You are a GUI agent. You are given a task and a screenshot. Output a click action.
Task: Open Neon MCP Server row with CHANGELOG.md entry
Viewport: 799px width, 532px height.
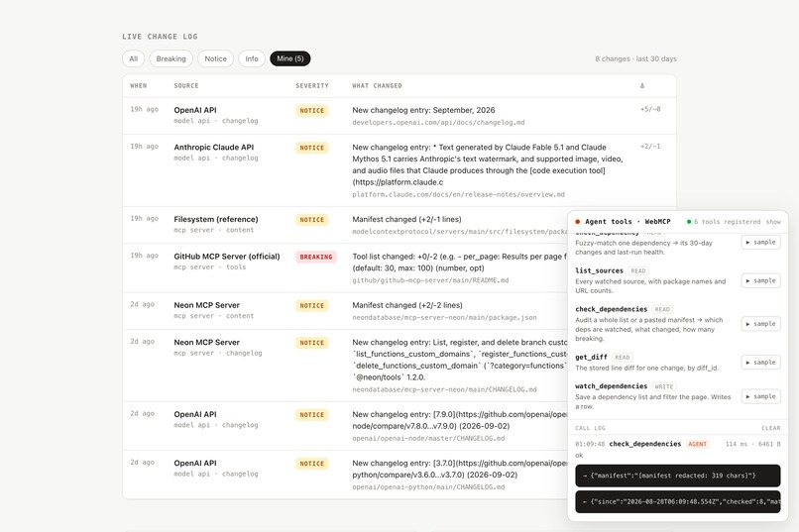(345, 366)
